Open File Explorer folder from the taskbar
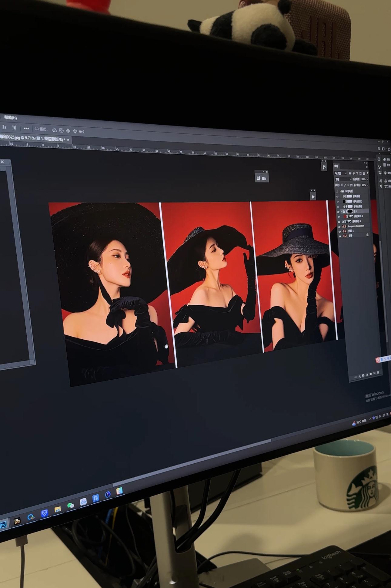 coord(57,509)
